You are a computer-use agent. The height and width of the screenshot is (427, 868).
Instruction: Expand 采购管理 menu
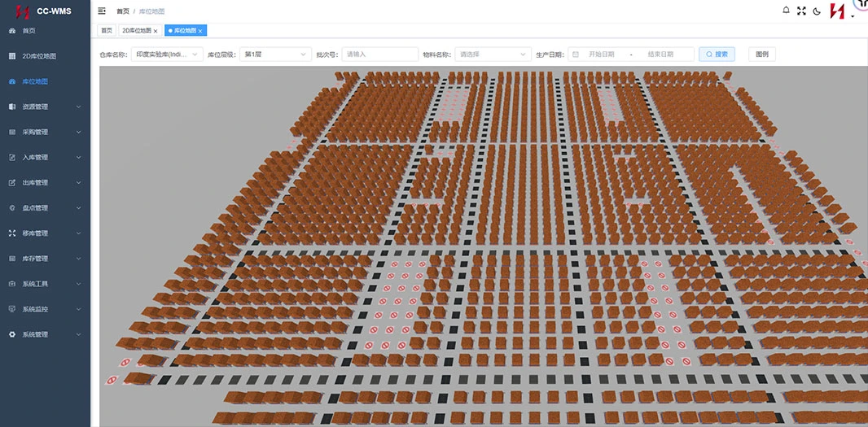click(45, 133)
